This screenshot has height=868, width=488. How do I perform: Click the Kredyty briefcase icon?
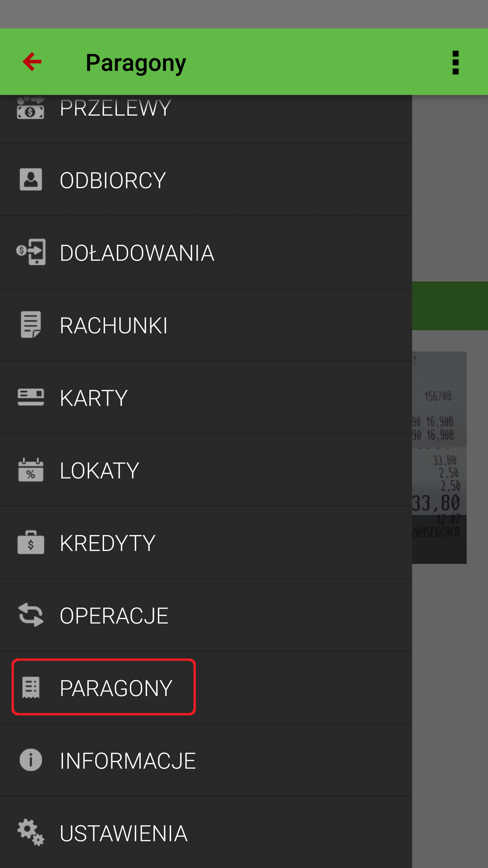31,542
